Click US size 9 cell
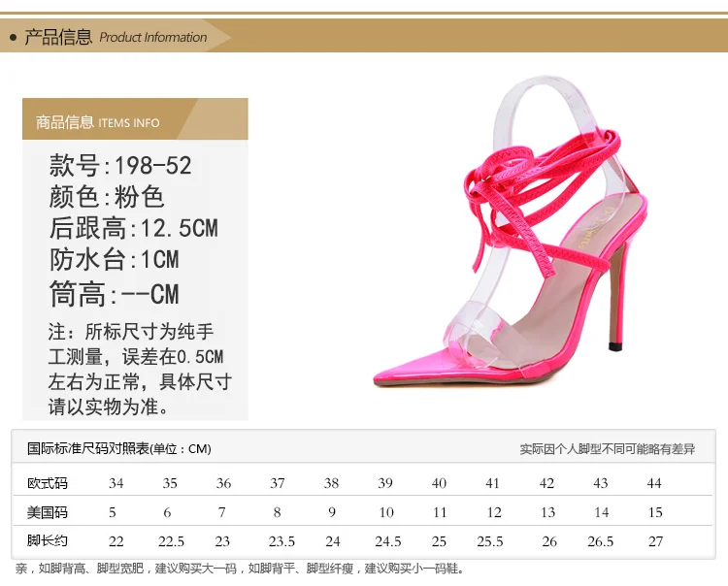This screenshot has width=728, height=586. 332,512
